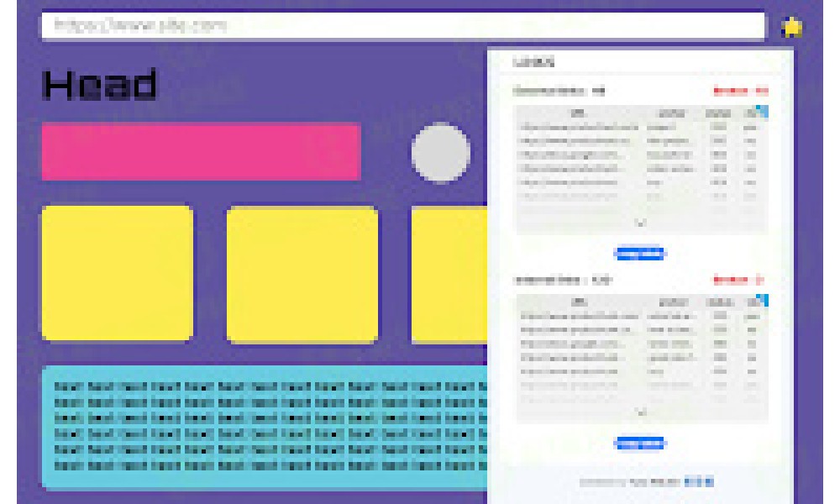
Task: Click the blue corner icon on lower table
Action: (762, 300)
